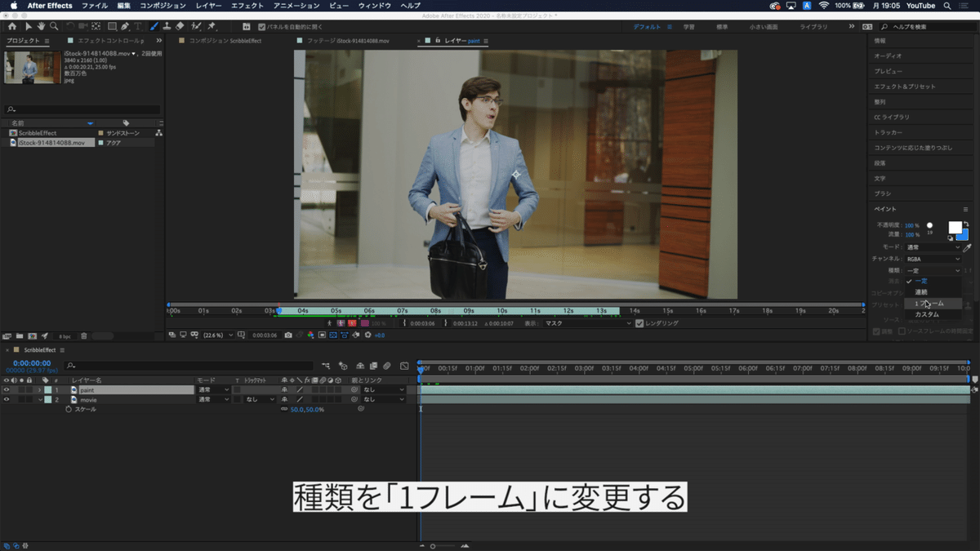Click the eyedropper icon in Paint panel
Screen dimensions: 980x551
[x=969, y=247]
